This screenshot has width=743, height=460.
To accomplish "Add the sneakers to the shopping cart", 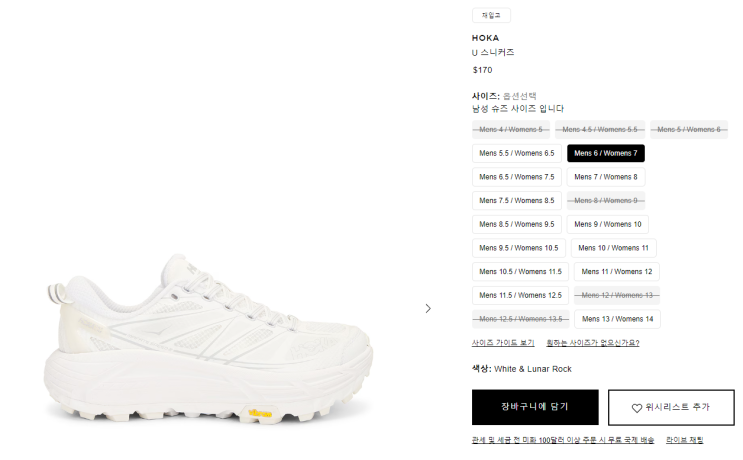I will [535, 407].
